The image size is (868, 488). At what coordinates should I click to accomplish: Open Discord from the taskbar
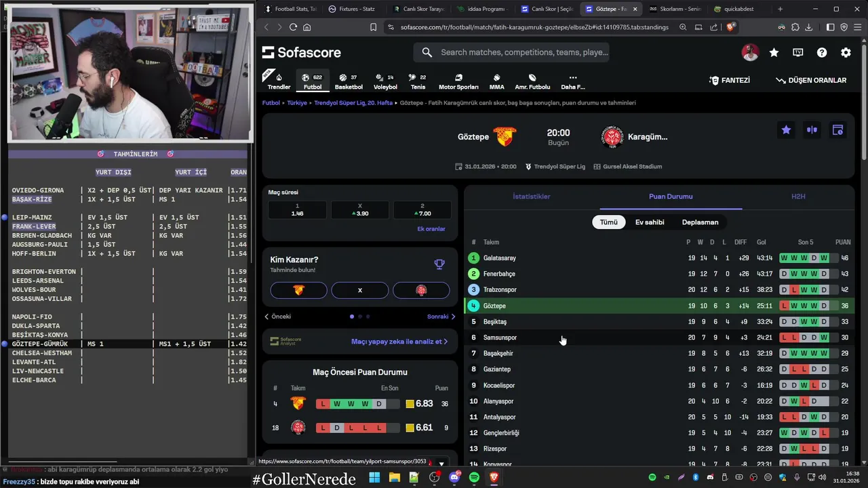coord(454,478)
